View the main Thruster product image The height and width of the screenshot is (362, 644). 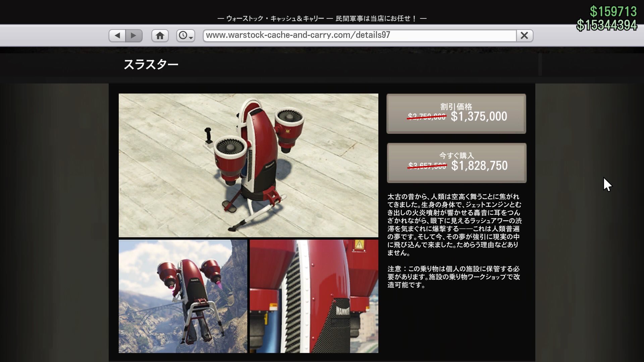[248, 164]
